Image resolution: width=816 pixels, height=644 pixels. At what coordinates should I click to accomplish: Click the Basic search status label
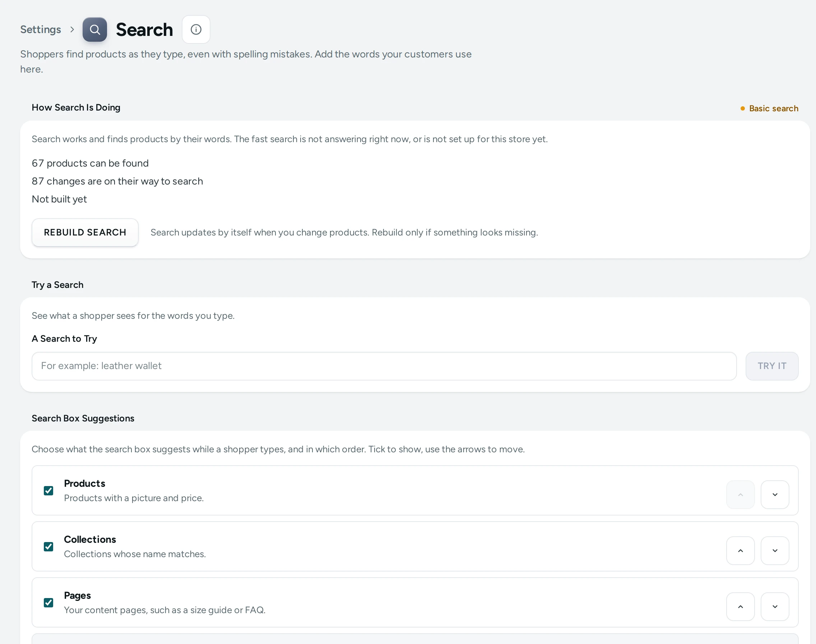click(770, 108)
